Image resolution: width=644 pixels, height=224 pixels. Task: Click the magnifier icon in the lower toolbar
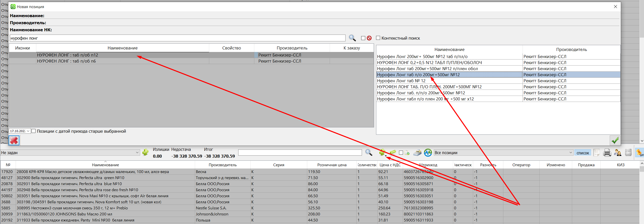click(x=369, y=152)
